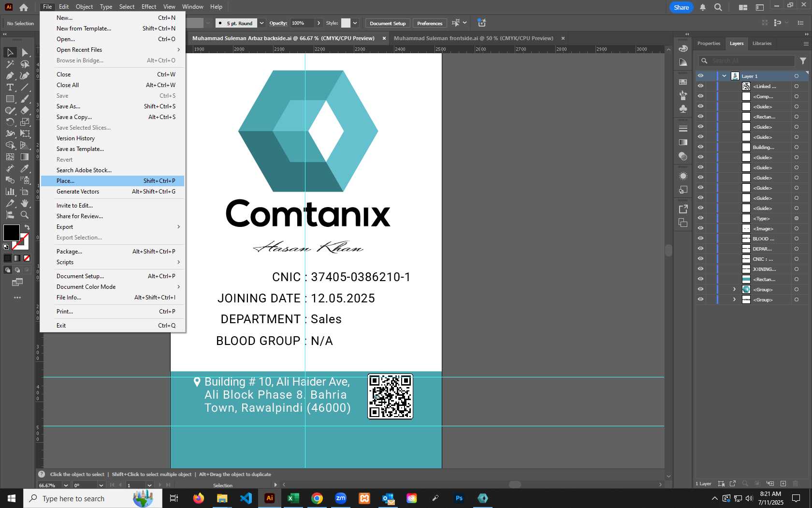The width and height of the screenshot is (812, 508).
Task: Collapse Layer 1 with its chevron
Action: coord(724,76)
